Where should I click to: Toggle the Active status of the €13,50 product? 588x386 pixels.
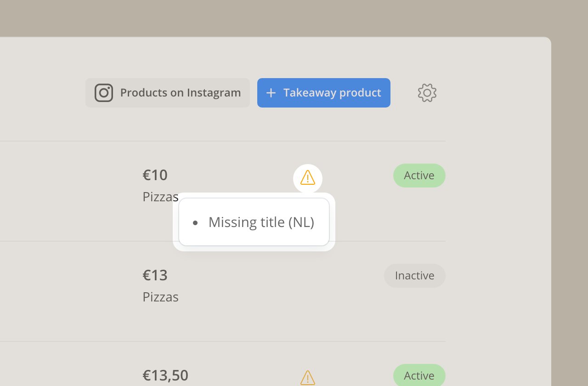click(x=419, y=375)
